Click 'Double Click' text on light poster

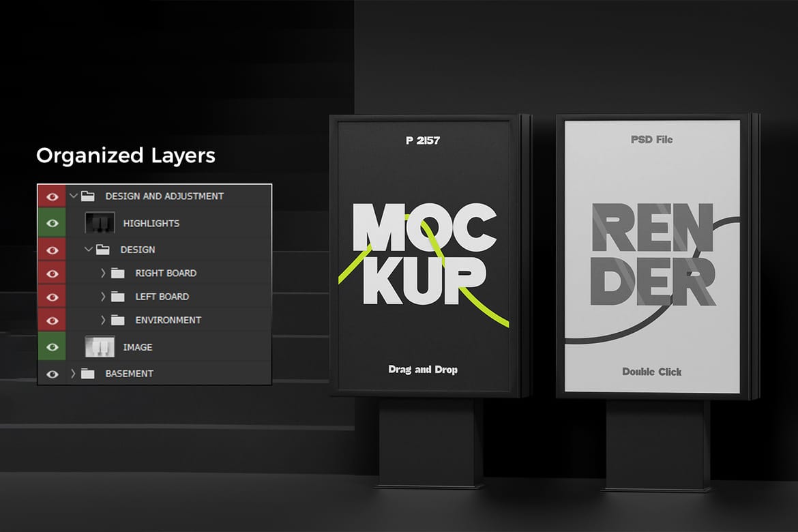pos(651,372)
